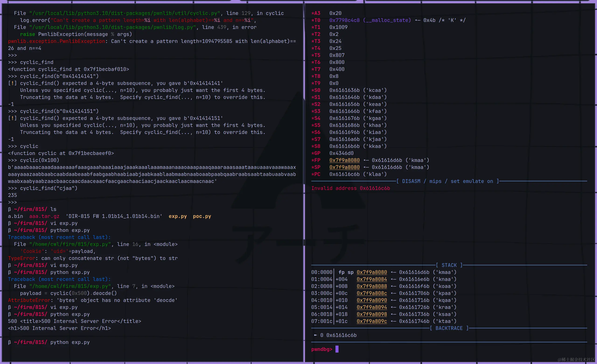Click aaa.tar.gz in the directory listing

click(44, 216)
